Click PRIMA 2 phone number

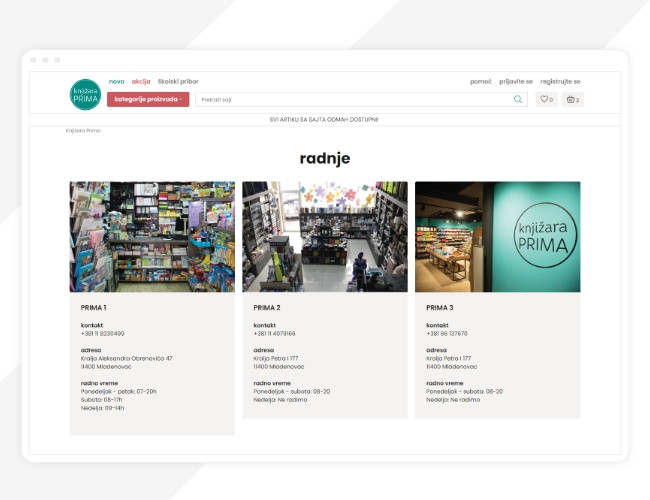point(275,333)
